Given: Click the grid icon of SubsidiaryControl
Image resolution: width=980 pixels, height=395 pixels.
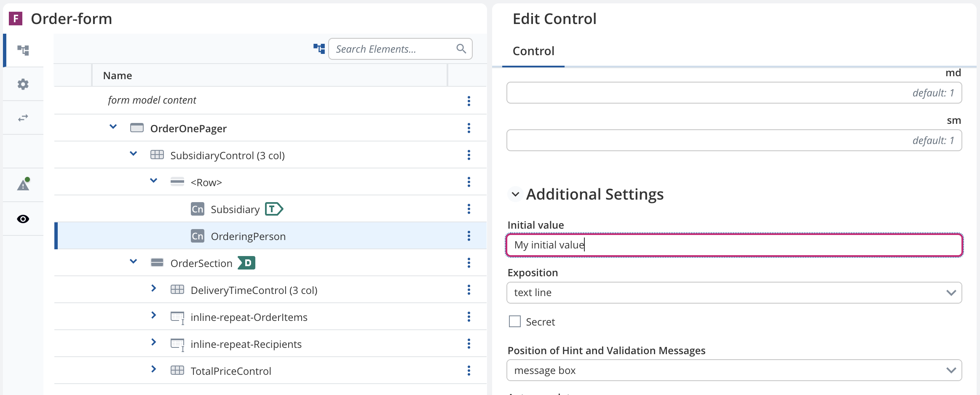Looking at the screenshot, I should [x=157, y=155].
